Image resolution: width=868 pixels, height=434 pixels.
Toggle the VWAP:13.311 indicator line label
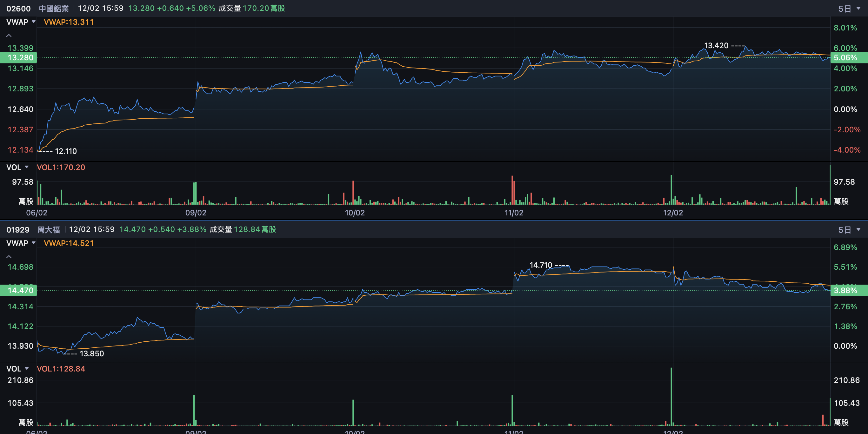click(x=69, y=22)
